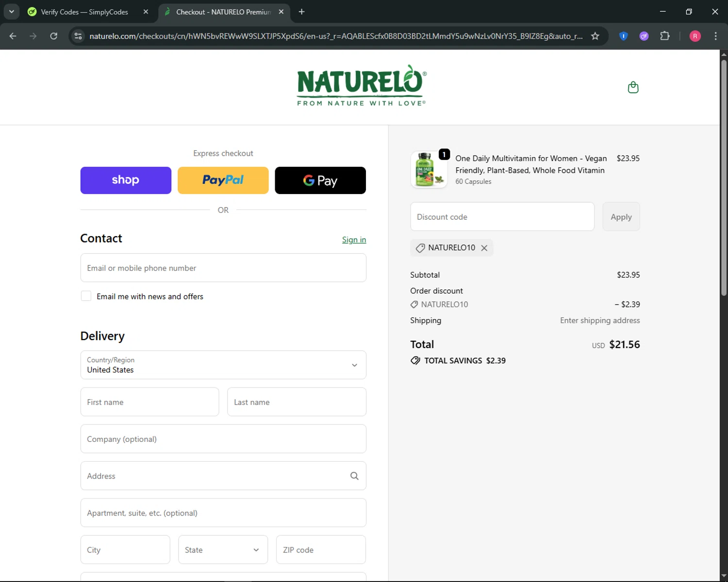The height and width of the screenshot is (582, 728).
Task: Click the address search magnifier icon
Action: (354, 476)
